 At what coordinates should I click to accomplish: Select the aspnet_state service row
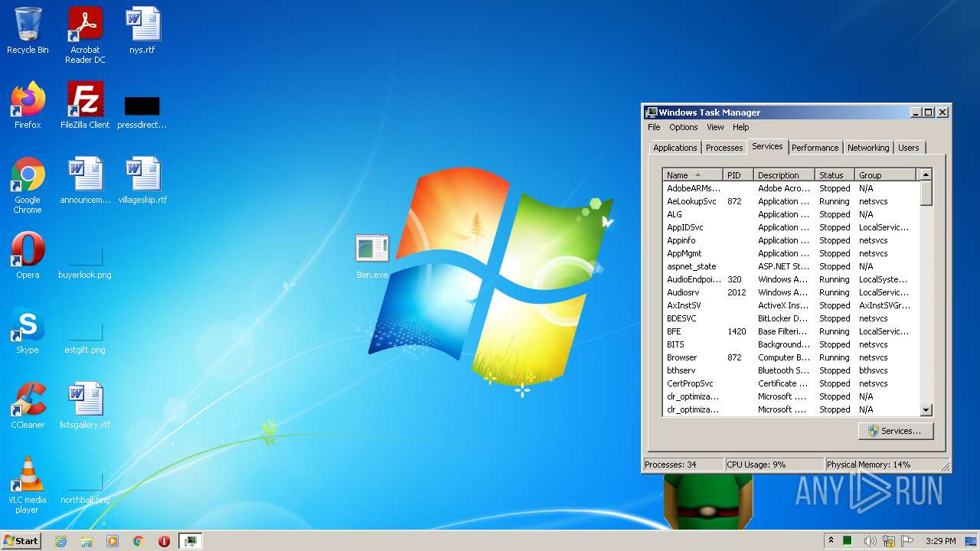pos(791,266)
